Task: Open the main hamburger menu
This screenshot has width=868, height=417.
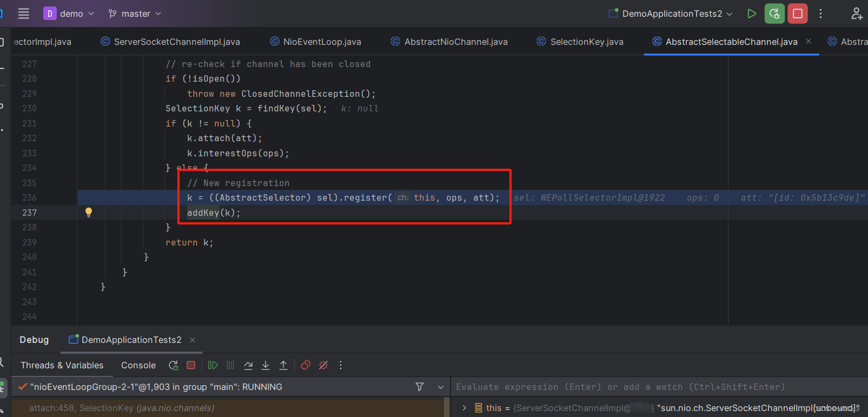Action: coord(23,14)
